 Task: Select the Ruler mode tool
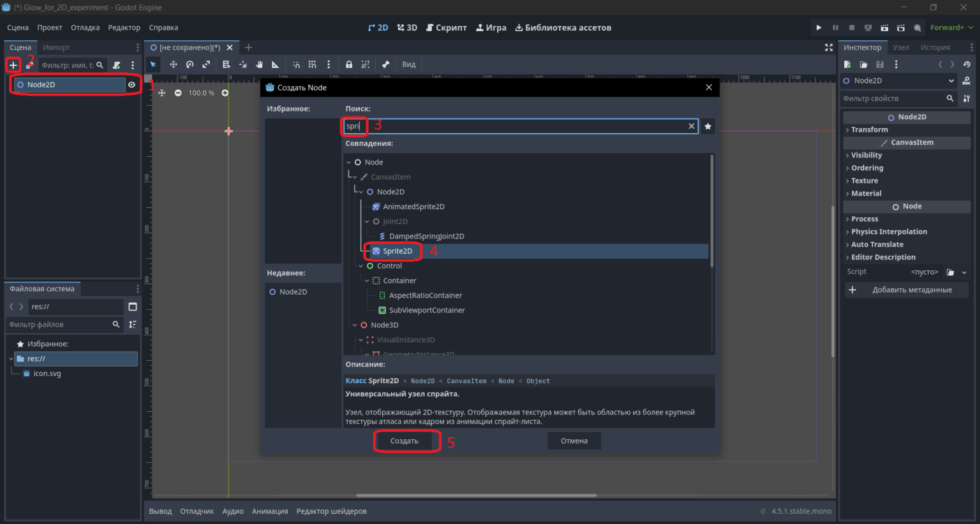[x=276, y=64]
